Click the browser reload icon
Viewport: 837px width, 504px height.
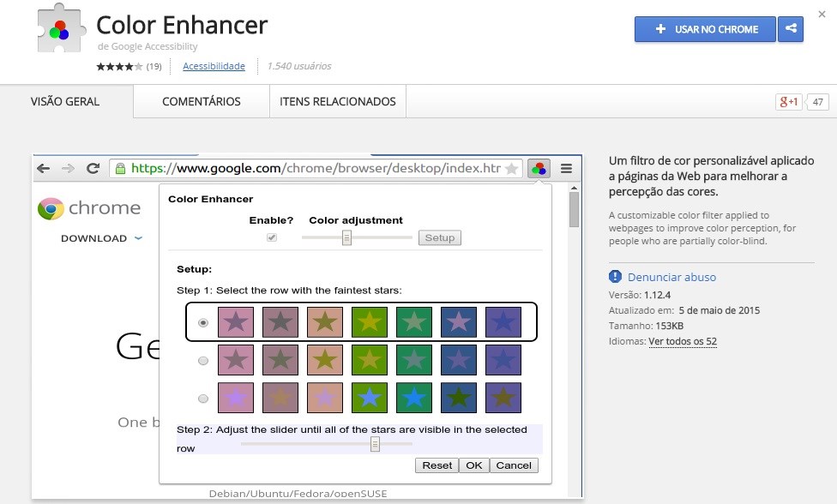click(x=93, y=169)
